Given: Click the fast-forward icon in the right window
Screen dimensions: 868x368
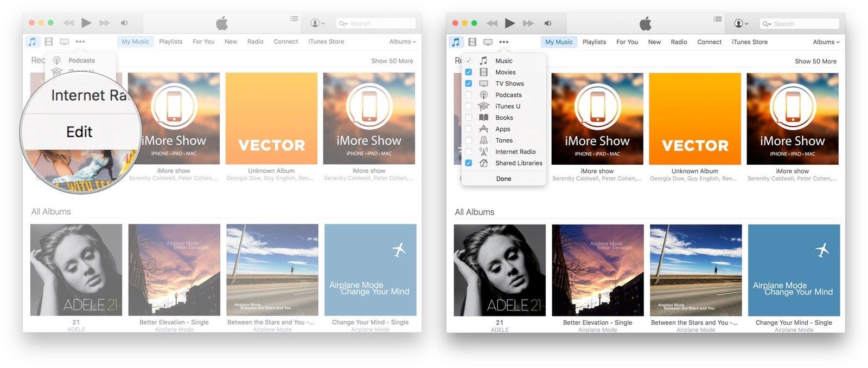Looking at the screenshot, I should click(528, 23).
